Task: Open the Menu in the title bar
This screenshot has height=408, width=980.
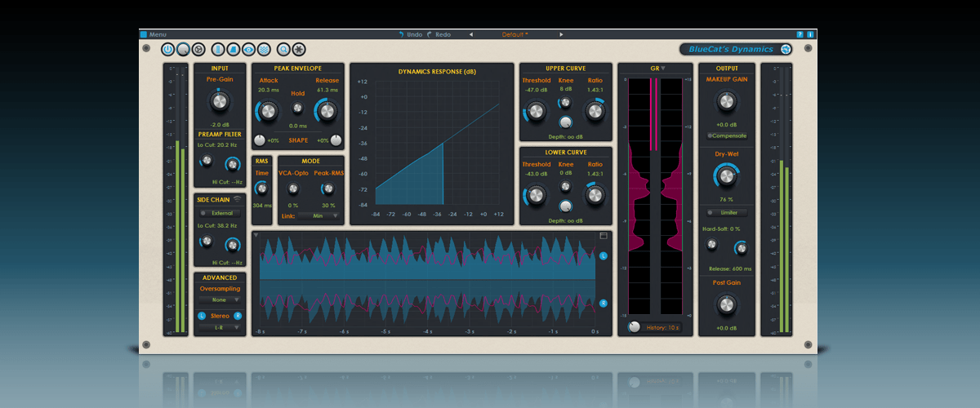Action: pyautogui.click(x=157, y=34)
